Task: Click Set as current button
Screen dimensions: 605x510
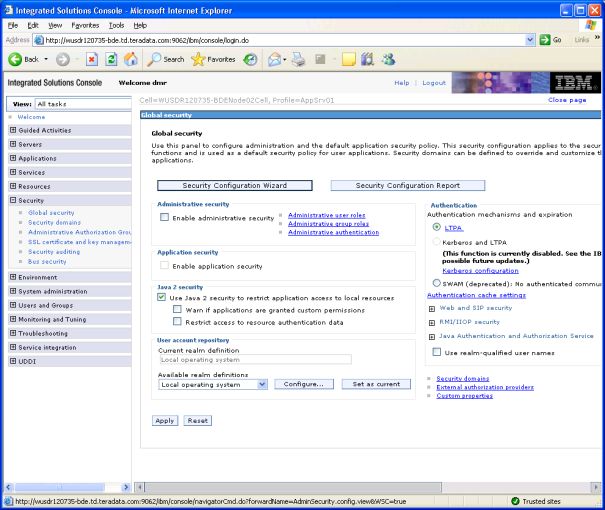Action: click(376, 384)
